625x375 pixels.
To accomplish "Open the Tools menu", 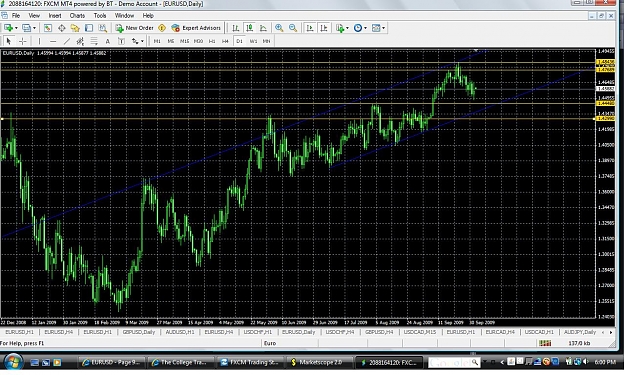I will point(100,16).
